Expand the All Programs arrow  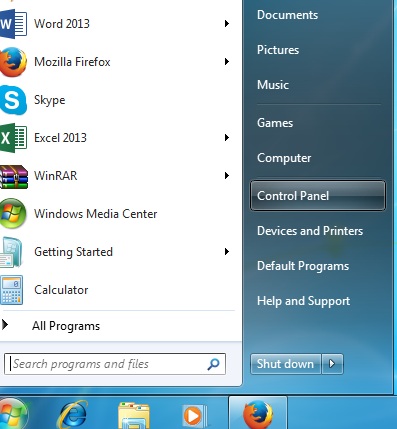(x=5, y=325)
